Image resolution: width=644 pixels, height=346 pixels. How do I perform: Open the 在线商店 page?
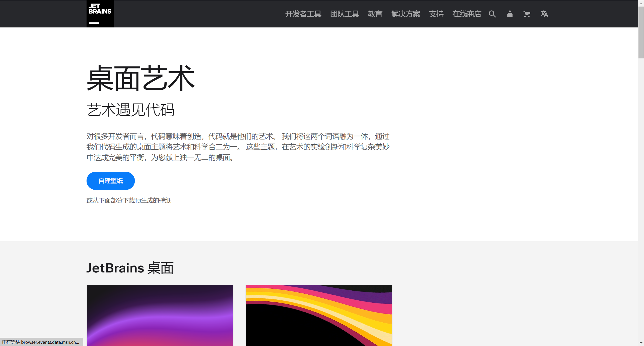pos(466,14)
